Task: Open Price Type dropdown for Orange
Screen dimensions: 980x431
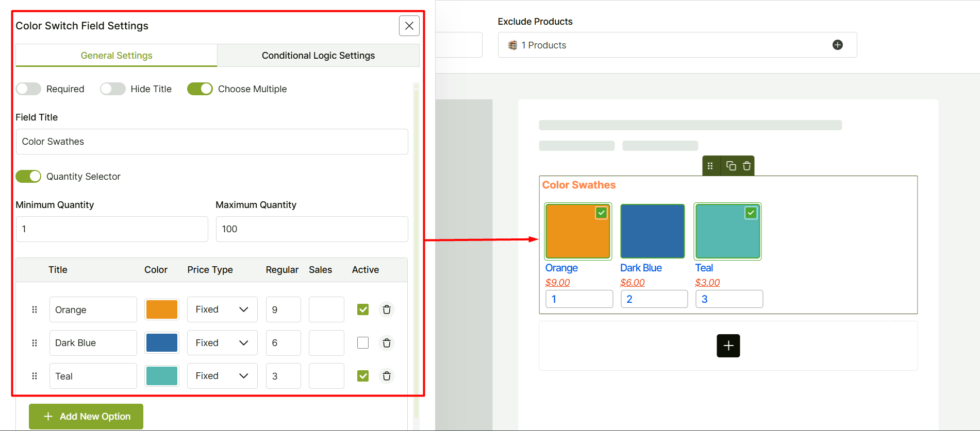Action: [x=222, y=309]
